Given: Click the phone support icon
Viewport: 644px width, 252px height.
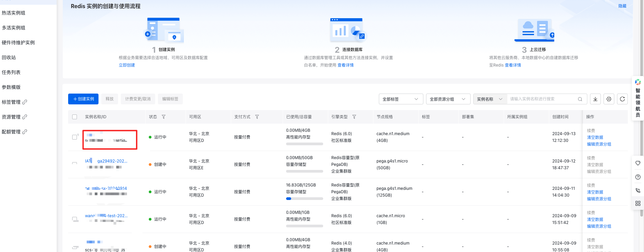Looking at the screenshot, I should coord(638,191).
